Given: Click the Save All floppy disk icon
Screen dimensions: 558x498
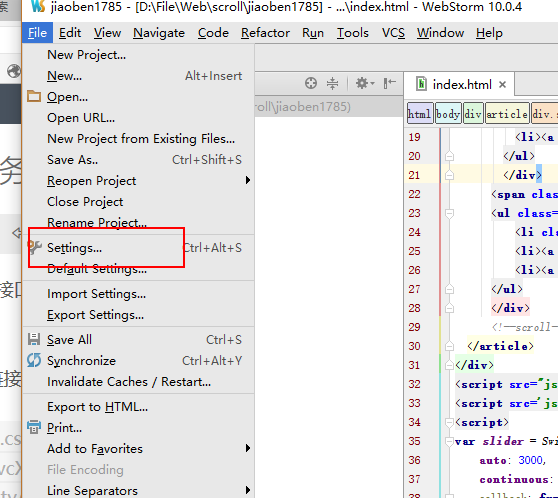Looking at the screenshot, I should coord(34,339).
